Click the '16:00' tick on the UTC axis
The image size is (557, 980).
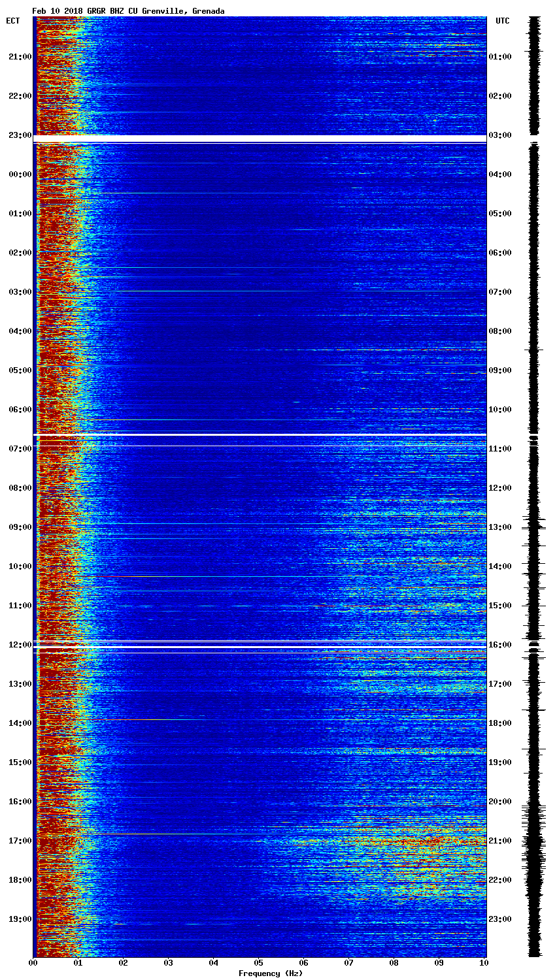pyautogui.click(x=500, y=645)
